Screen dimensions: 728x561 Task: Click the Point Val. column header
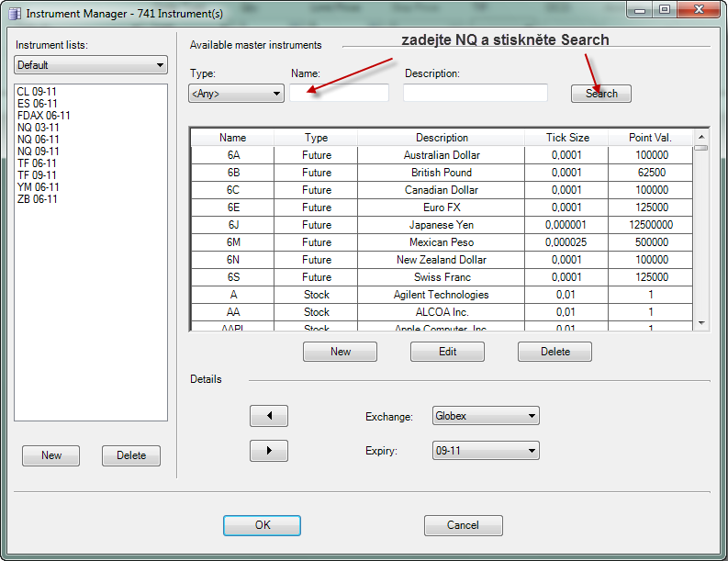coord(650,138)
